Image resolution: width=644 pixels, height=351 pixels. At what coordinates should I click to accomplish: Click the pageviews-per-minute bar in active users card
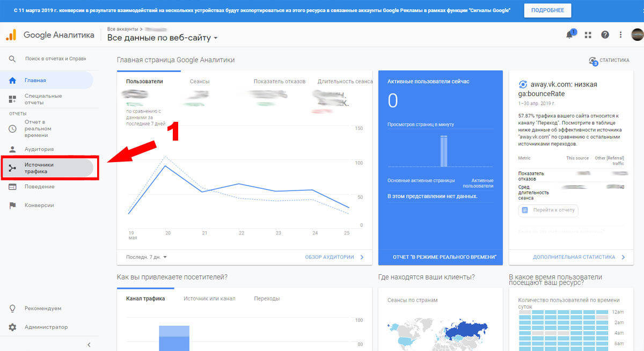pyautogui.click(x=444, y=151)
